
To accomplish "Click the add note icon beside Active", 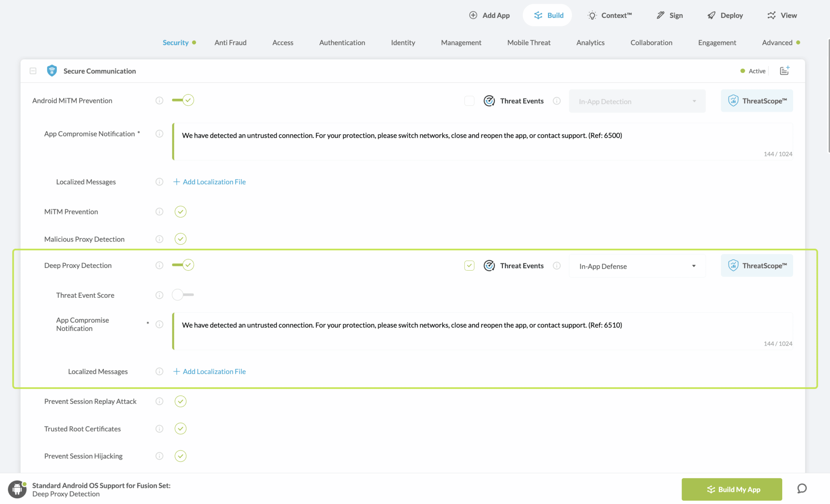I will point(784,71).
